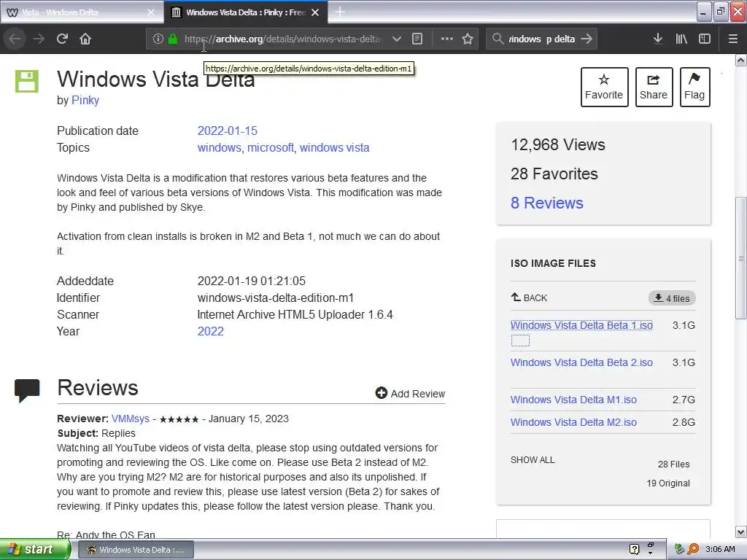
Task: Go BACK in ISO image files list
Action: click(x=529, y=297)
